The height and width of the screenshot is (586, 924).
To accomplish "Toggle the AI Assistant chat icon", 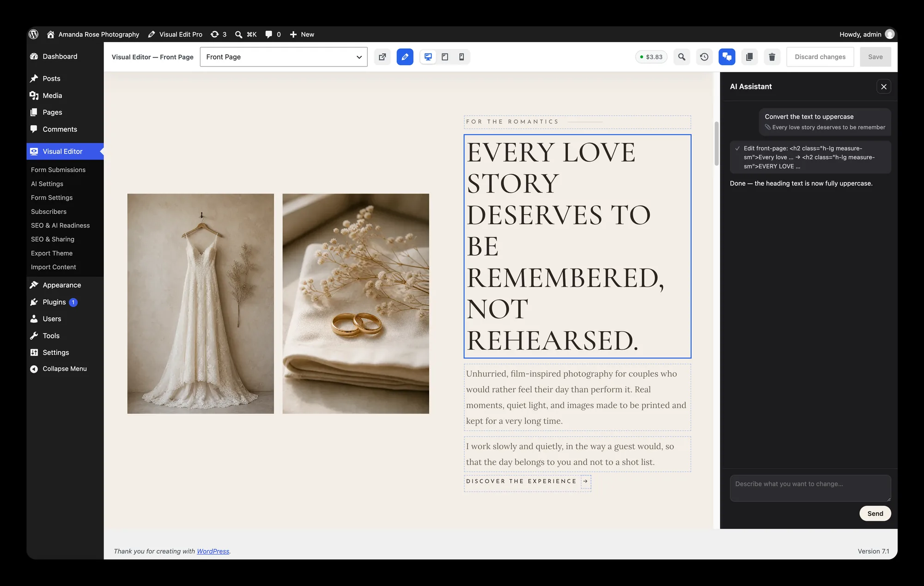I will [x=727, y=57].
